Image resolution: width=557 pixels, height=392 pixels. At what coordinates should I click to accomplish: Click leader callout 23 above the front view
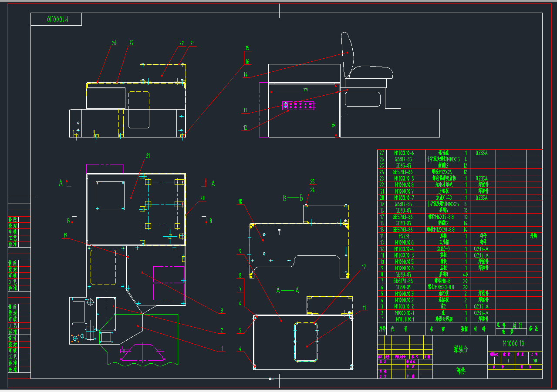click(x=192, y=43)
